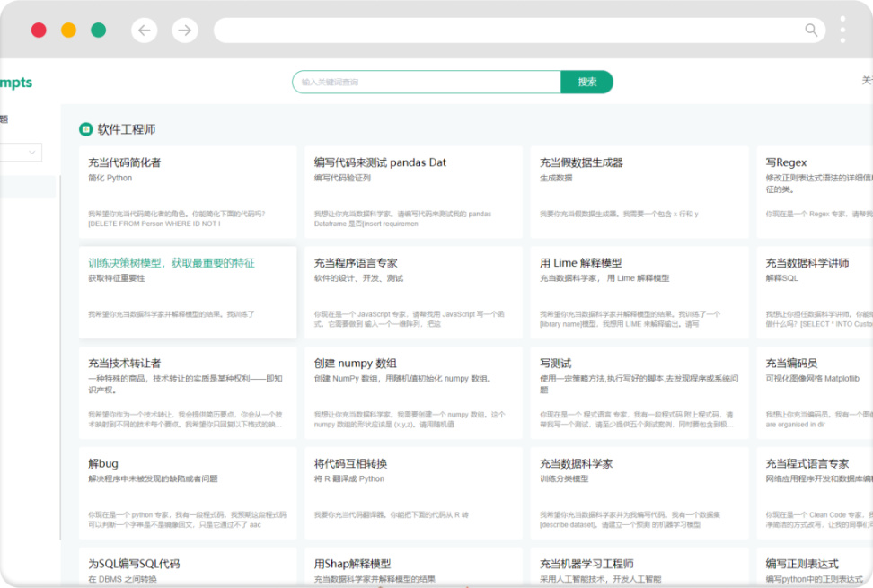Image resolution: width=873 pixels, height=588 pixels.
Task: Click the 简化 Python subtitle text
Action: coord(110,178)
